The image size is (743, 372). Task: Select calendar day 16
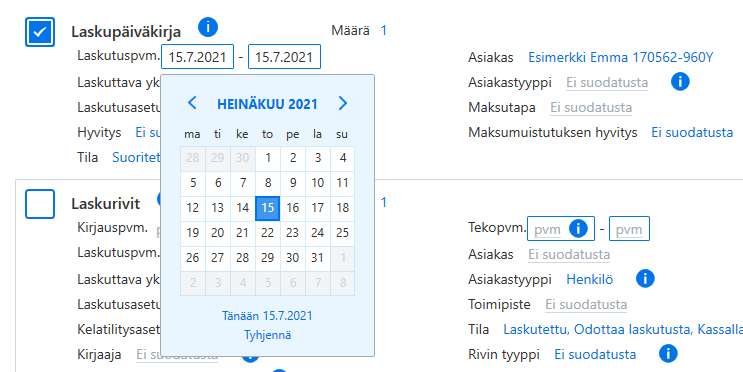pyautogui.click(x=293, y=208)
